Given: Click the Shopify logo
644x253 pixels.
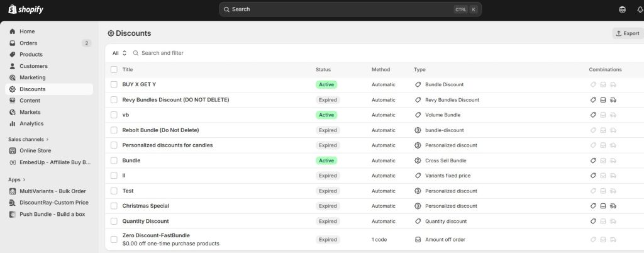Looking at the screenshot, I should tap(26, 9).
